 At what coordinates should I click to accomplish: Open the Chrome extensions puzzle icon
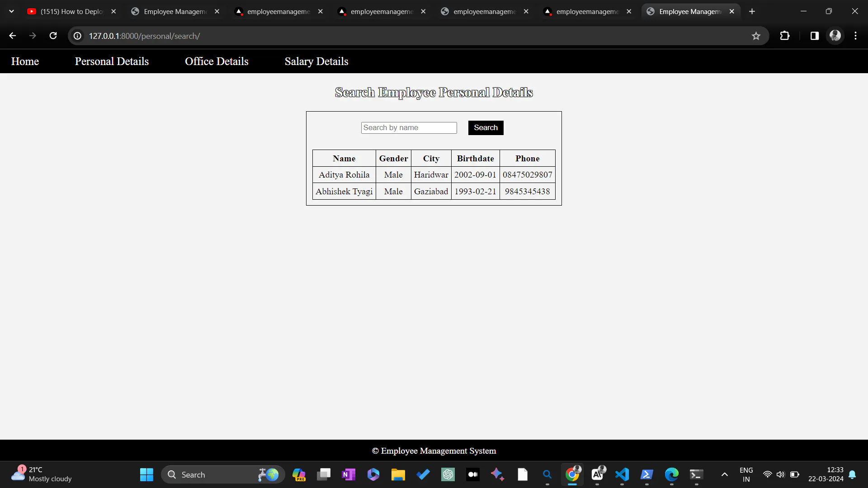pyautogui.click(x=785, y=36)
